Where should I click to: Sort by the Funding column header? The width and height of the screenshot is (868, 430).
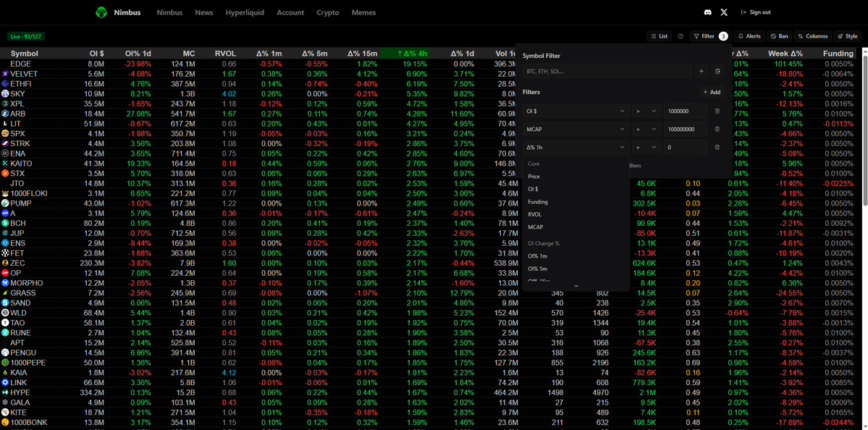click(838, 54)
